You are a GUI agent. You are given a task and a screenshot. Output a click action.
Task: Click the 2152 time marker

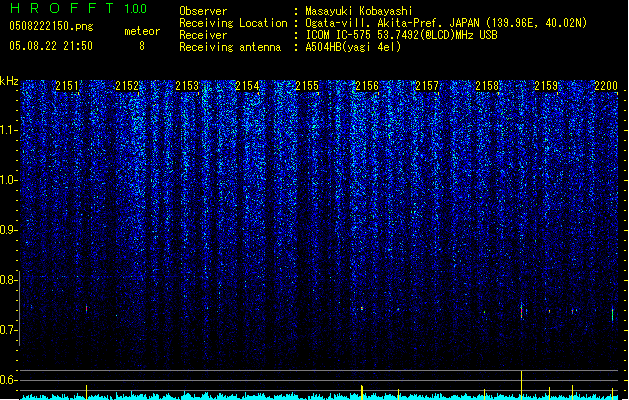127,85
